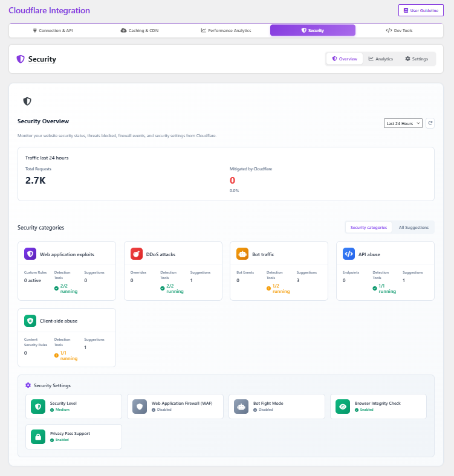This screenshot has width=454, height=476.
Task: Open the Performance Analytics tab
Action: click(x=226, y=30)
